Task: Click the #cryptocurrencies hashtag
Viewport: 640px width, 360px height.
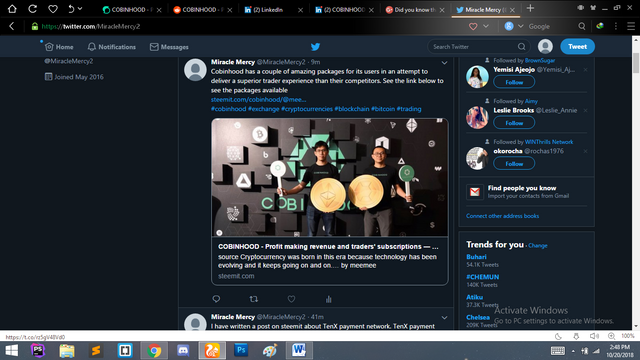Action: point(307,109)
